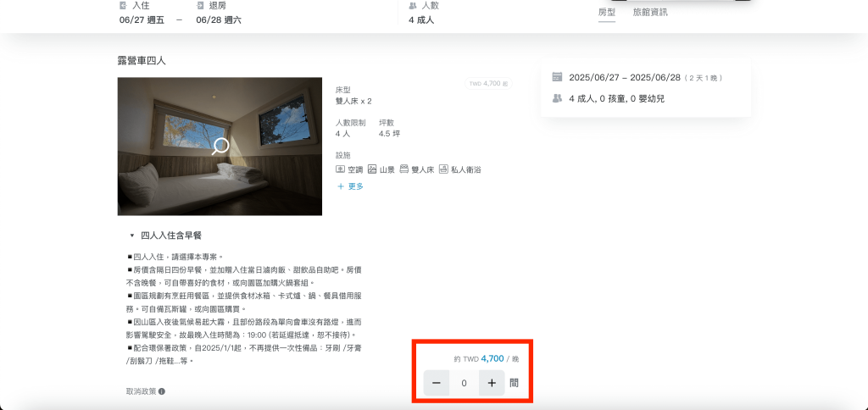
Task: Click the 私人衛浴 private bathroom amenity icon
Action: tap(443, 169)
